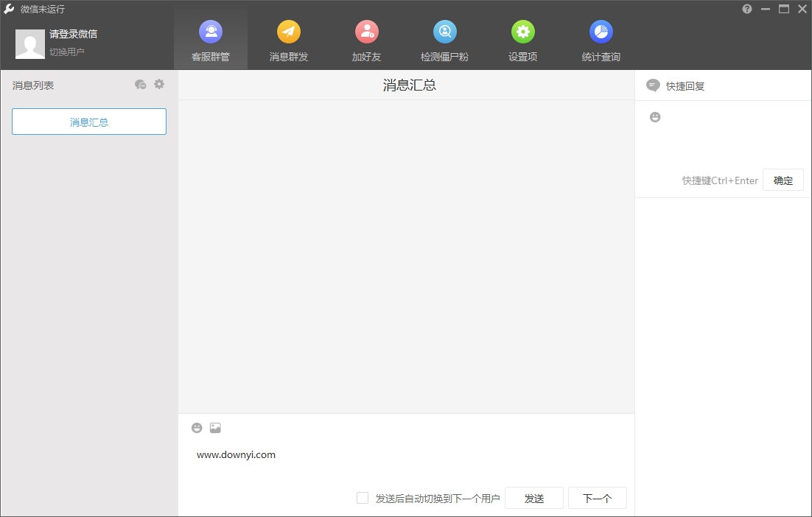
Task: Open the help question mark
Action: tap(746, 9)
